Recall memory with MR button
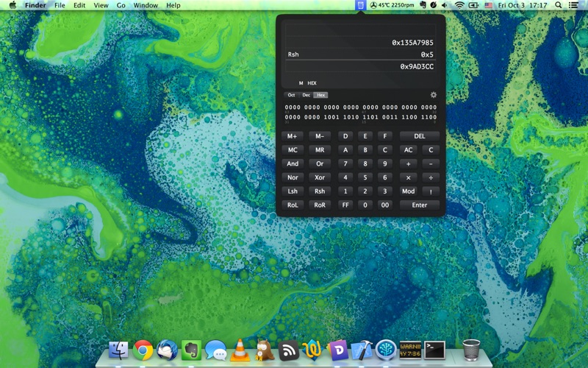This screenshot has width=588, height=368. [320, 150]
